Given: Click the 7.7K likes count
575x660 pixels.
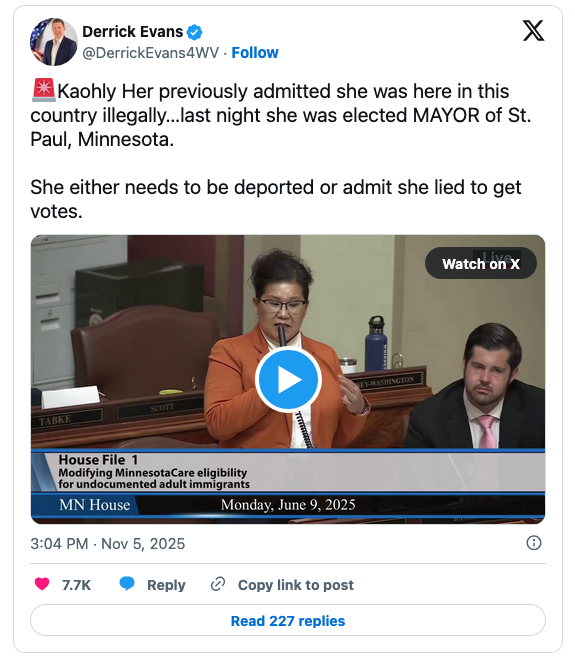Looking at the screenshot, I should tap(76, 585).
